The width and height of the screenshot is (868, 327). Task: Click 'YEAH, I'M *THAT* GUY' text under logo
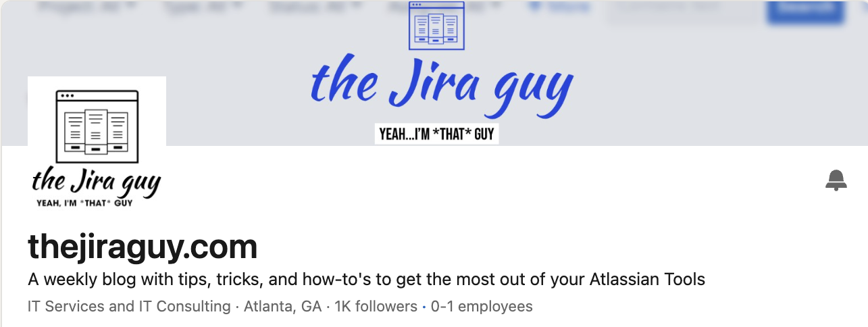point(84,203)
